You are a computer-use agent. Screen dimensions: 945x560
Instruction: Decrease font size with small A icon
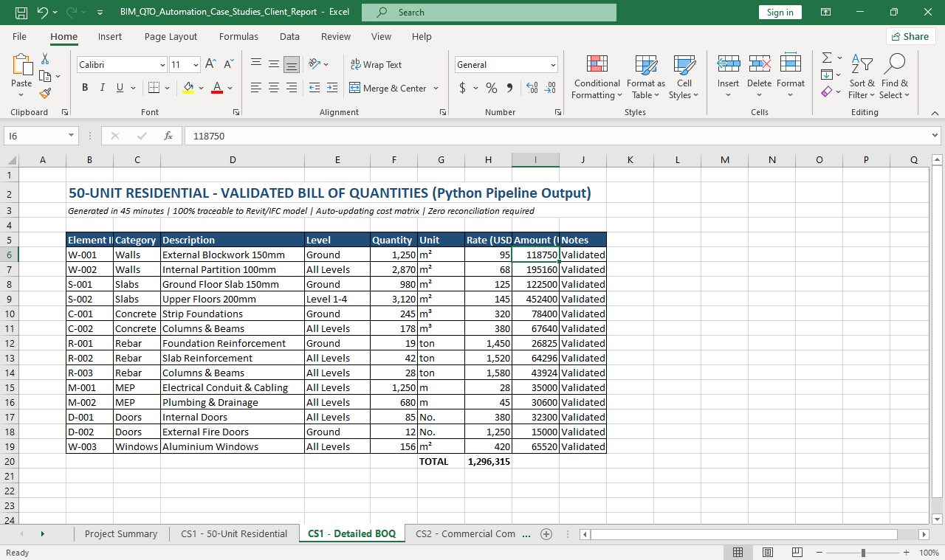228,65
